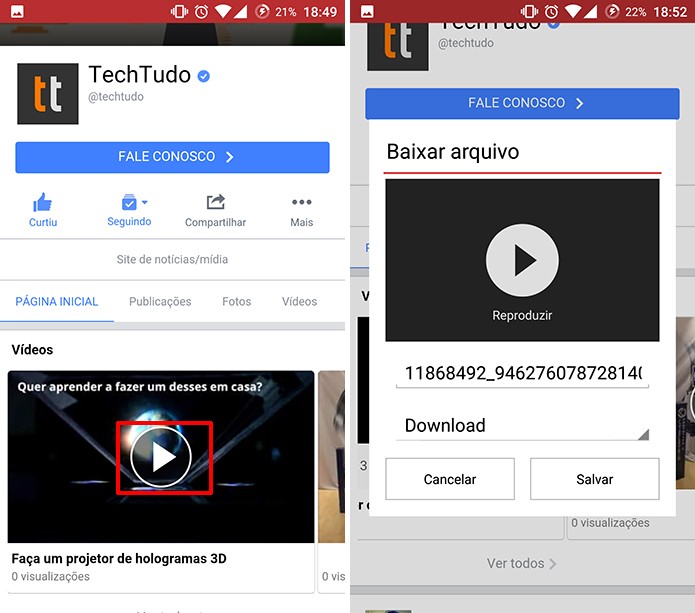
Task: Click blue verified badge next to TechTudo
Action: coord(203,76)
